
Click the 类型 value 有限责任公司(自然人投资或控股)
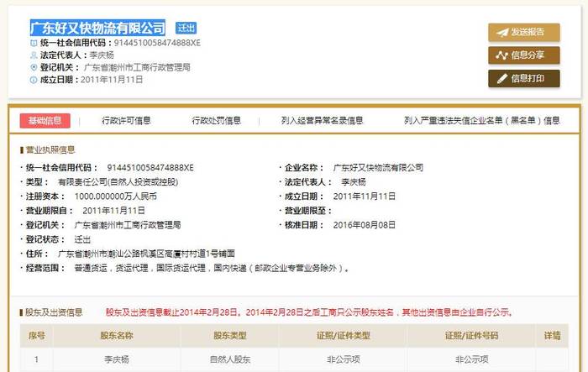(118, 182)
